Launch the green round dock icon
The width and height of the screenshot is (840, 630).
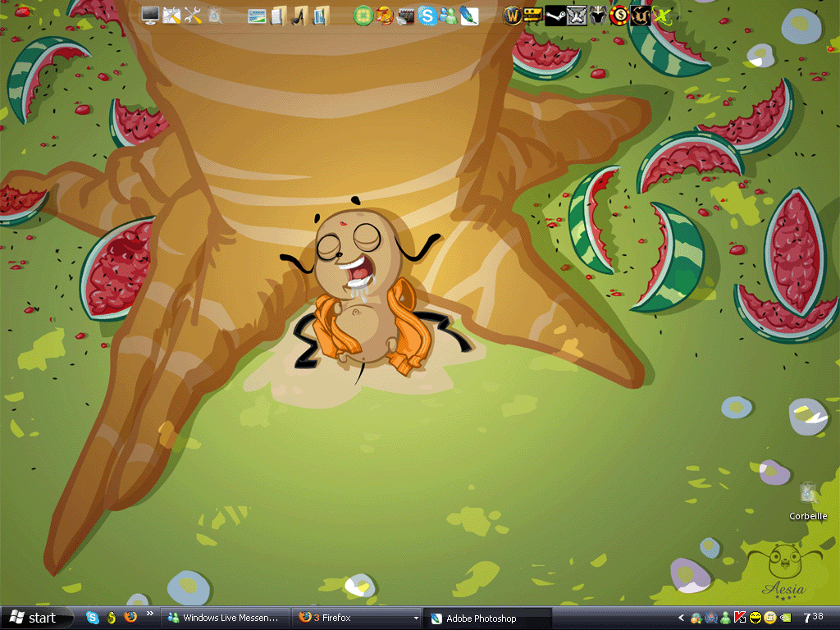[x=363, y=16]
